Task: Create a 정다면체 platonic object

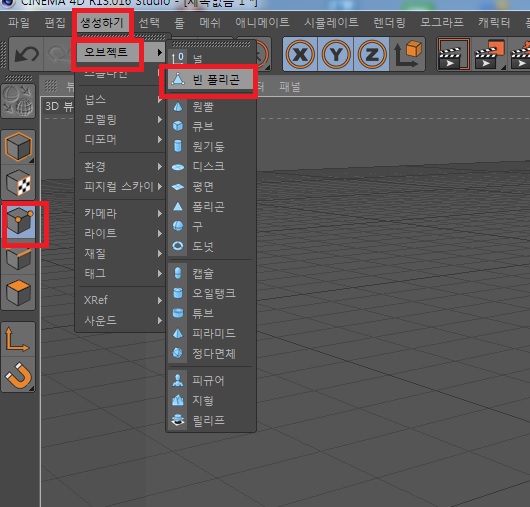Action: (211, 354)
